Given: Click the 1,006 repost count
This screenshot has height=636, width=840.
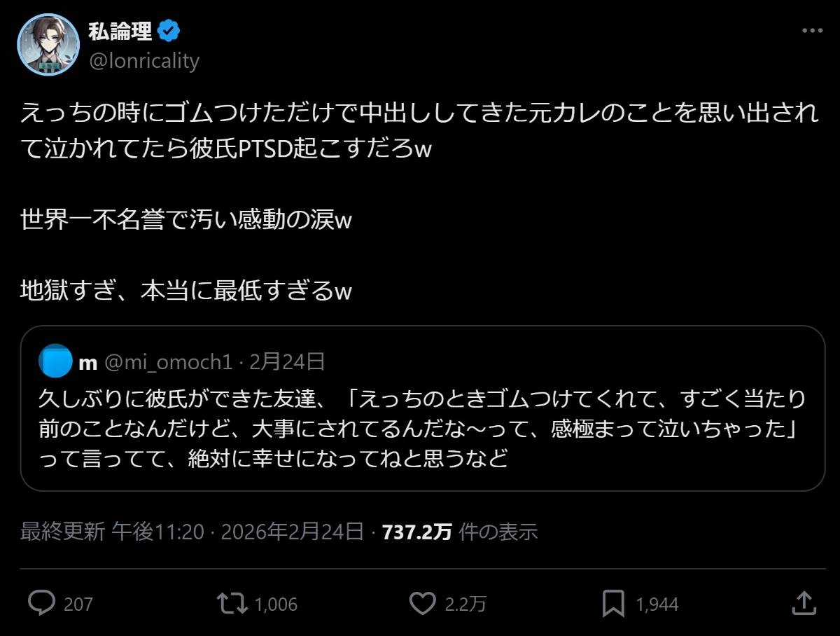Looking at the screenshot, I should 276,604.
